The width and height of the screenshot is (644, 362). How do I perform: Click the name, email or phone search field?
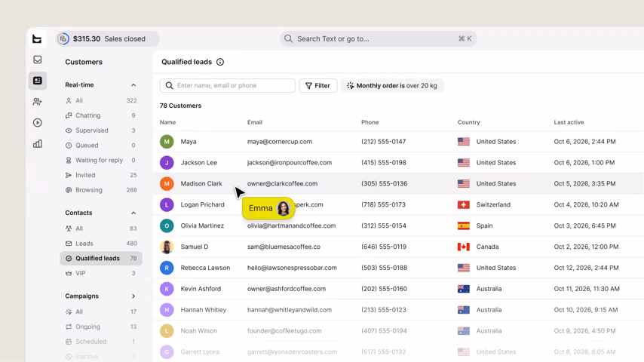click(x=228, y=85)
